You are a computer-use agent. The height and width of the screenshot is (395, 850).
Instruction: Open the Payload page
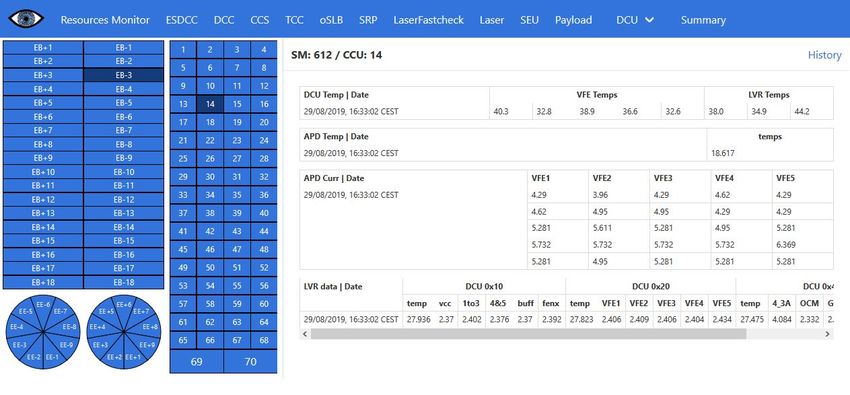[573, 20]
